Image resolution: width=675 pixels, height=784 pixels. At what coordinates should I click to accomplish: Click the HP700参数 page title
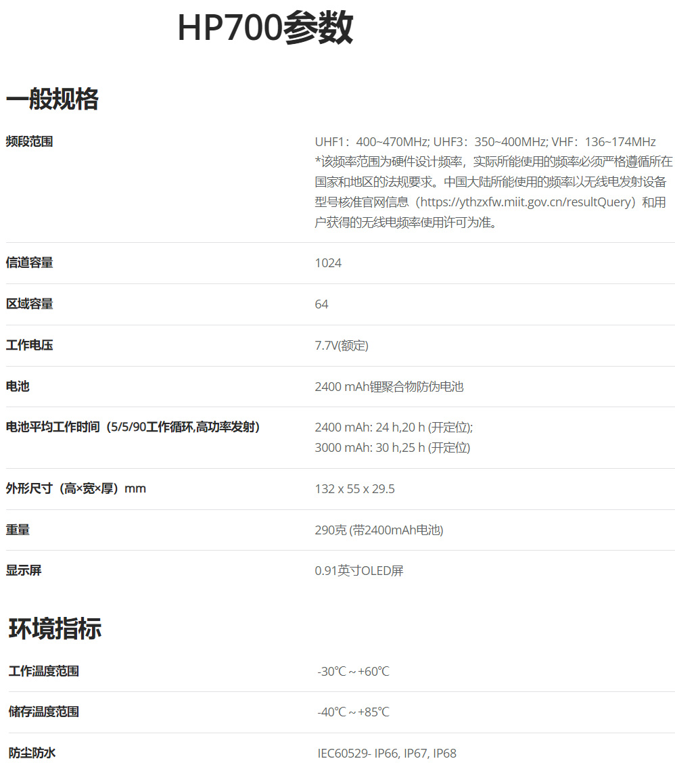(264, 29)
